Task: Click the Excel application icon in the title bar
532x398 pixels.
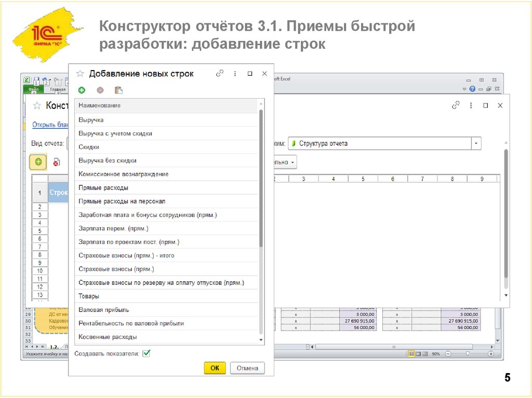Action: coord(26,79)
